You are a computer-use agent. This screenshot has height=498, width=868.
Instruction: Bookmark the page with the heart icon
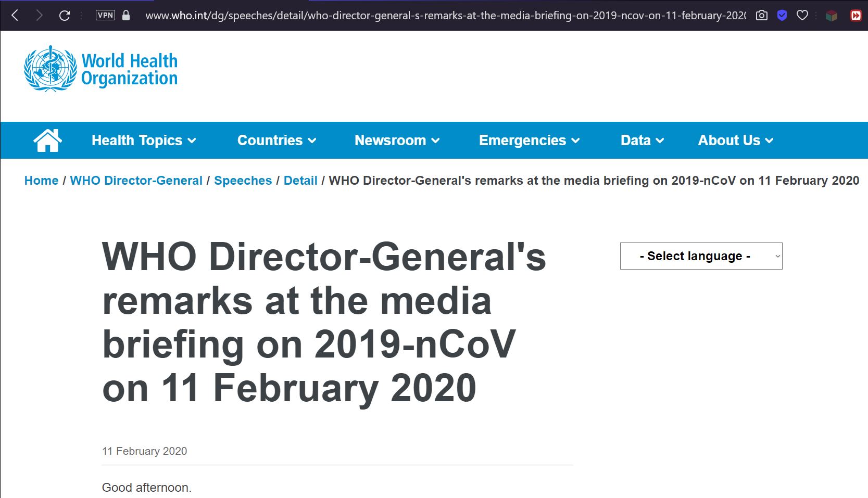click(x=802, y=15)
